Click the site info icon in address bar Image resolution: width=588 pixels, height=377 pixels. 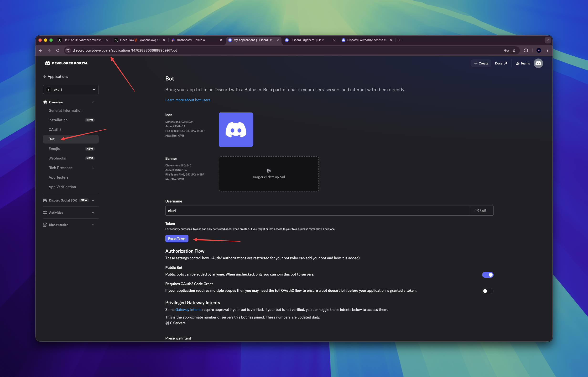(x=68, y=50)
